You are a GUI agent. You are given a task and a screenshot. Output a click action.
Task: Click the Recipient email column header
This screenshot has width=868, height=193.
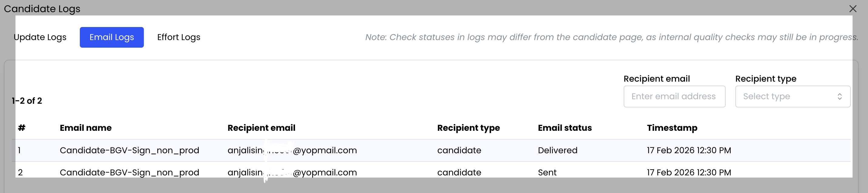point(261,128)
